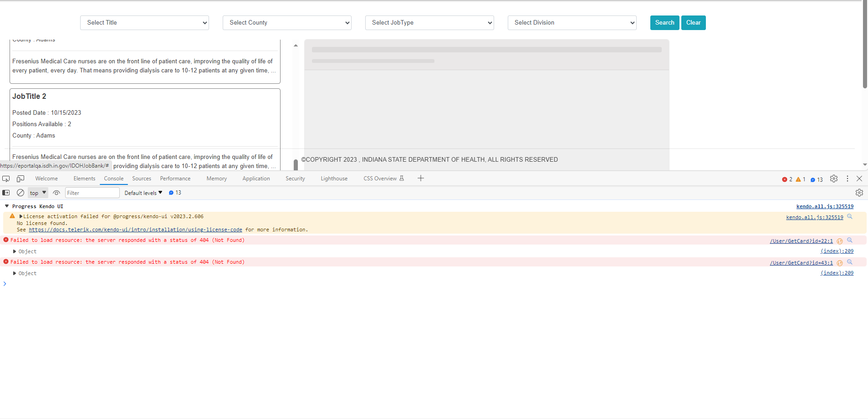Open the Telerik license docs link

[x=135, y=230]
